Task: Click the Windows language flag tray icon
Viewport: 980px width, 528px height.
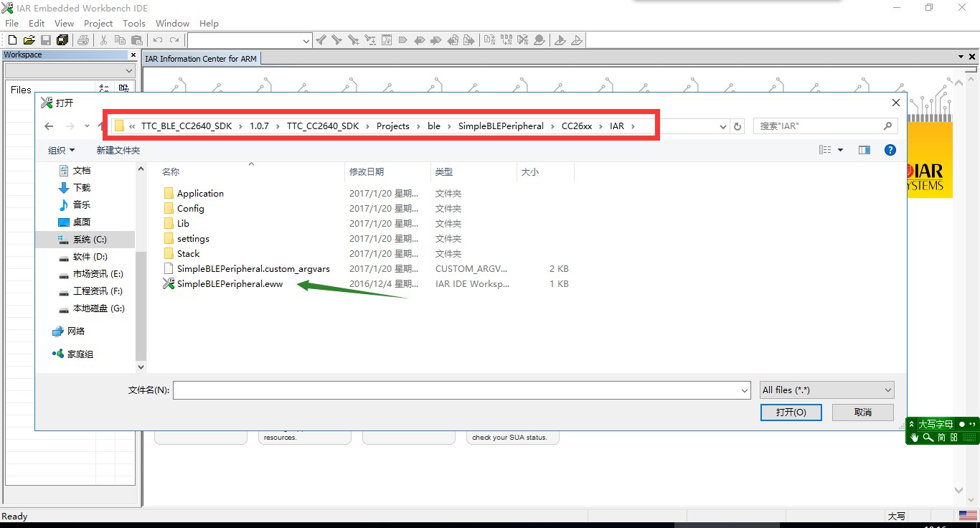Action: pos(967,516)
